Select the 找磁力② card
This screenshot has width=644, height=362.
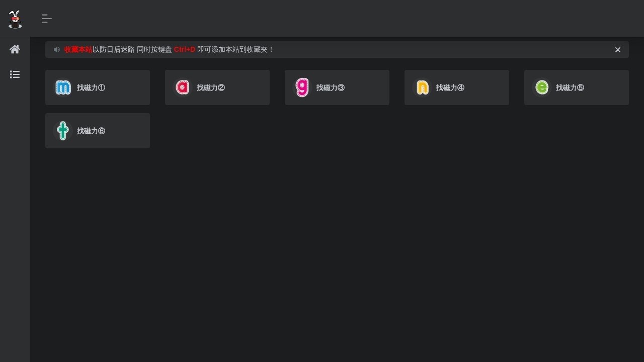point(217,87)
